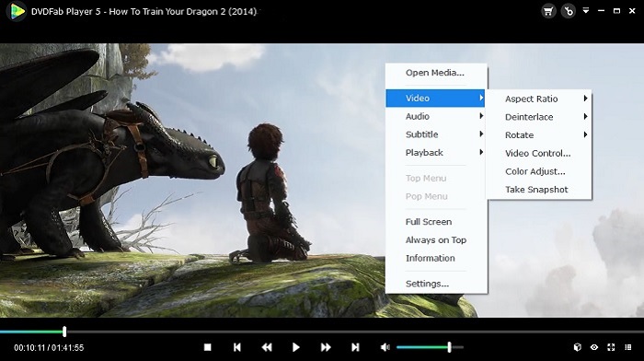
Task: Open the title bar dropdown menu arrow
Action: pyautogui.click(x=586, y=11)
